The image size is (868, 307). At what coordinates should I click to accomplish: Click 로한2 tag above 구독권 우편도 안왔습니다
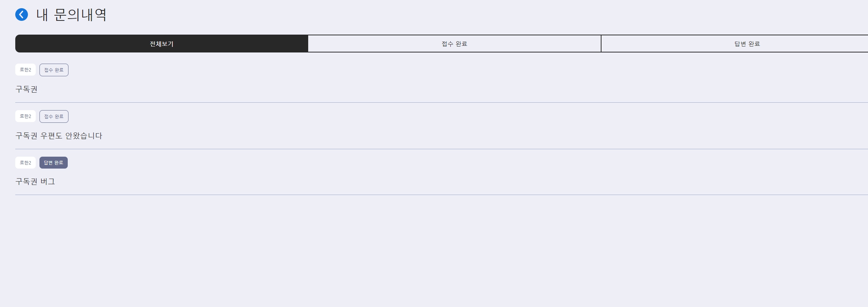pyautogui.click(x=25, y=116)
